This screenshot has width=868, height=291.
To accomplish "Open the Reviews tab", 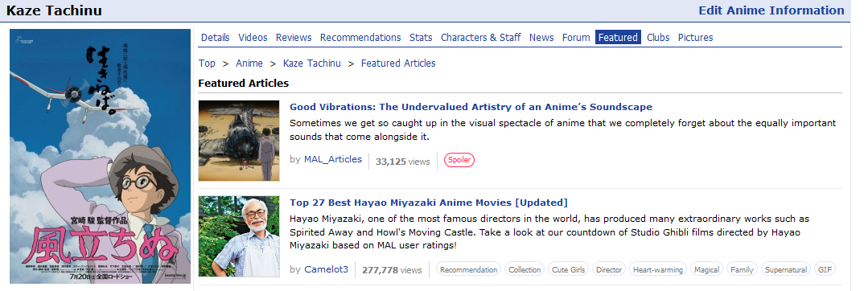I will click(294, 38).
